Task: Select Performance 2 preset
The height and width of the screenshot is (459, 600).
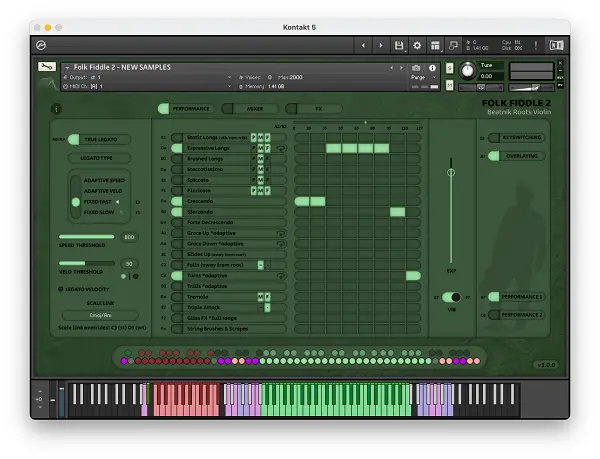Action: tap(516, 315)
